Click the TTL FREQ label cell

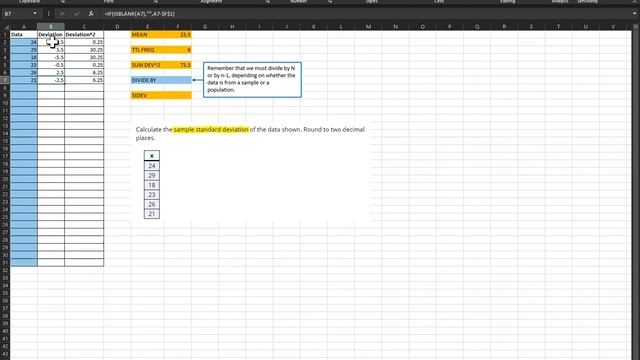click(x=147, y=49)
